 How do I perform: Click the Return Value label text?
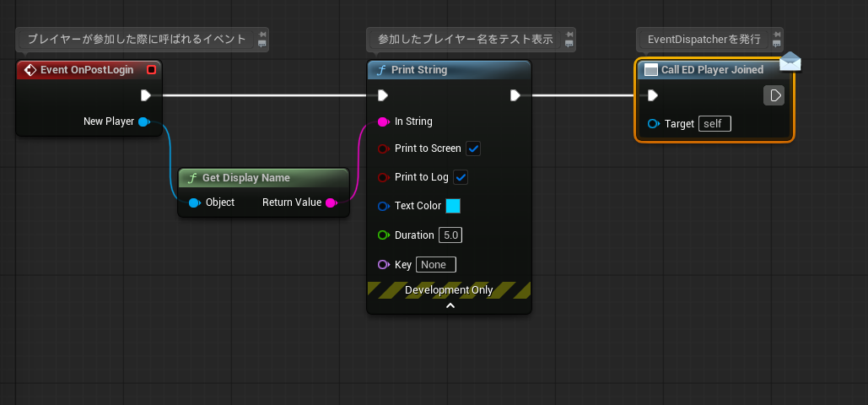pyautogui.click(x=292, y=202)
